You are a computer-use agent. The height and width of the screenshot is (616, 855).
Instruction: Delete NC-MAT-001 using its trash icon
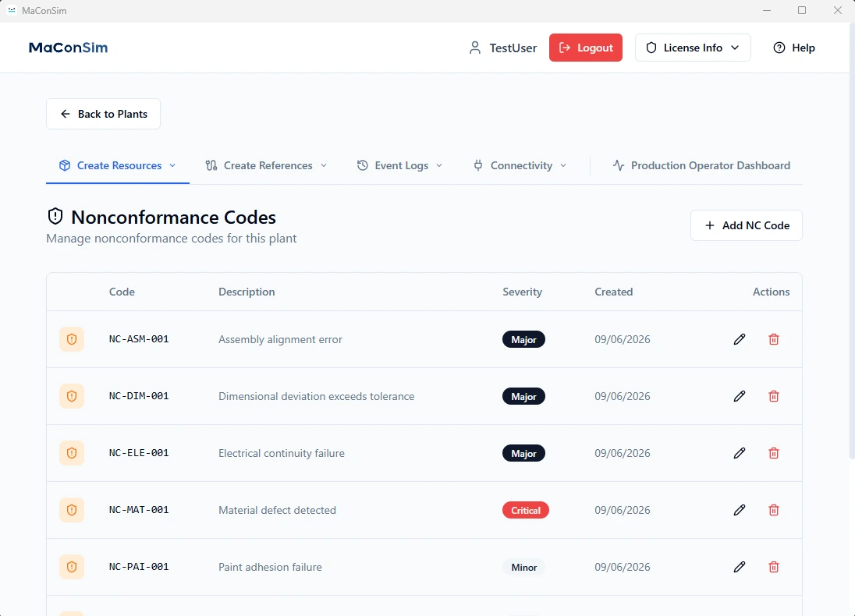(774, 510)
